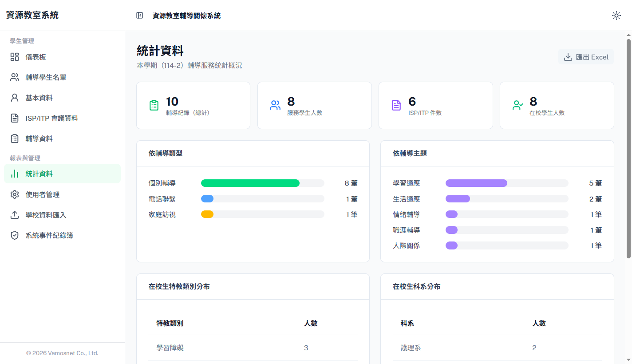Click the download icon in 匯出 Excel button

click(568, 57)
